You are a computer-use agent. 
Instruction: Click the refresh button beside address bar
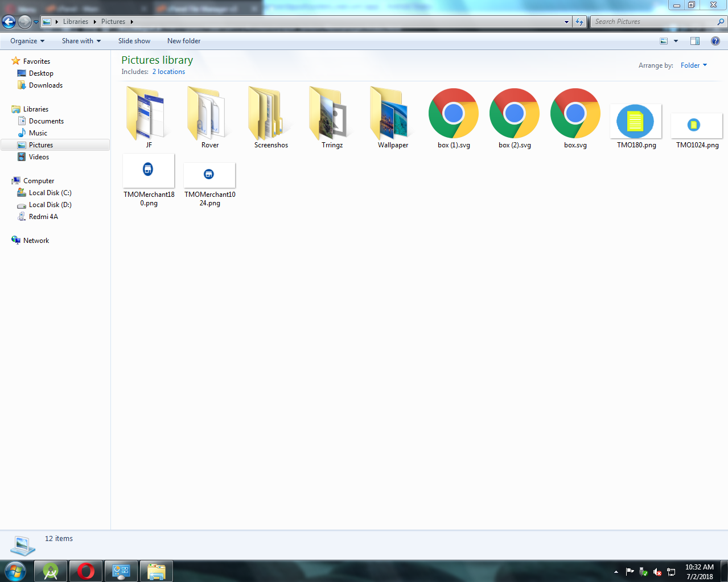point(579,22)
